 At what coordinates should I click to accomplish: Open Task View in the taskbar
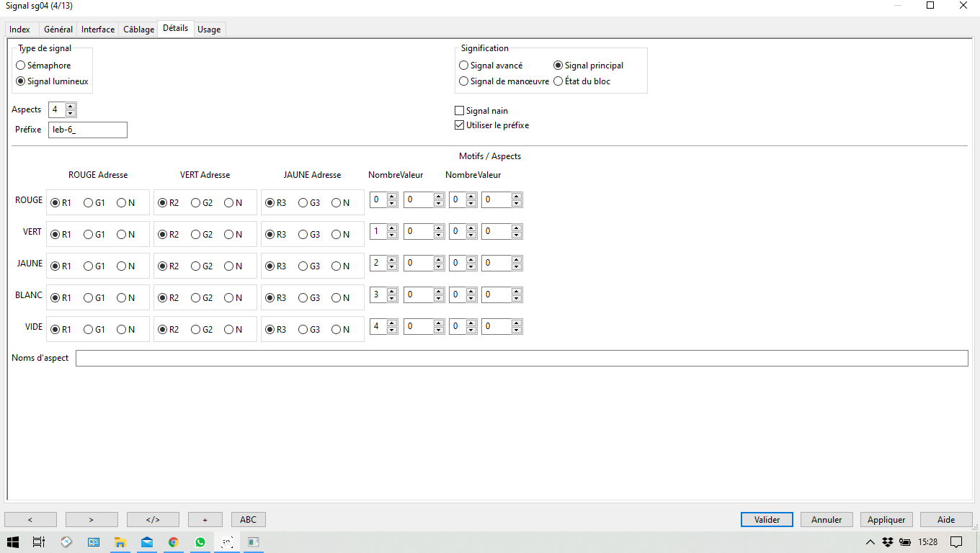(x=39, y=542)
